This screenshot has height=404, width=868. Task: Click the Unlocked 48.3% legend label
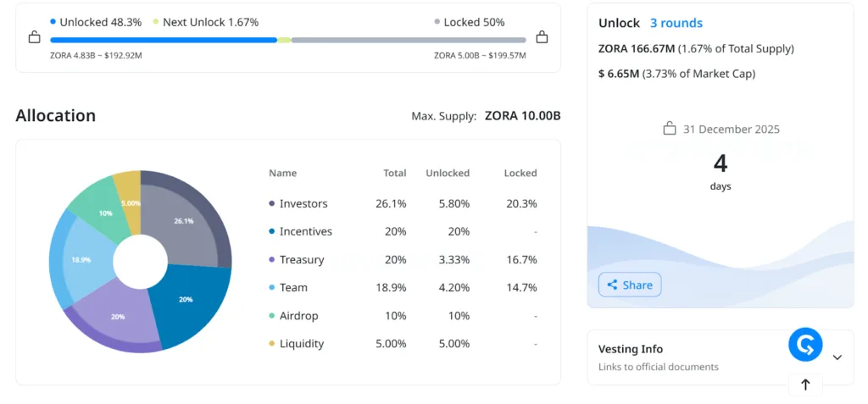[x=101, y=22]
